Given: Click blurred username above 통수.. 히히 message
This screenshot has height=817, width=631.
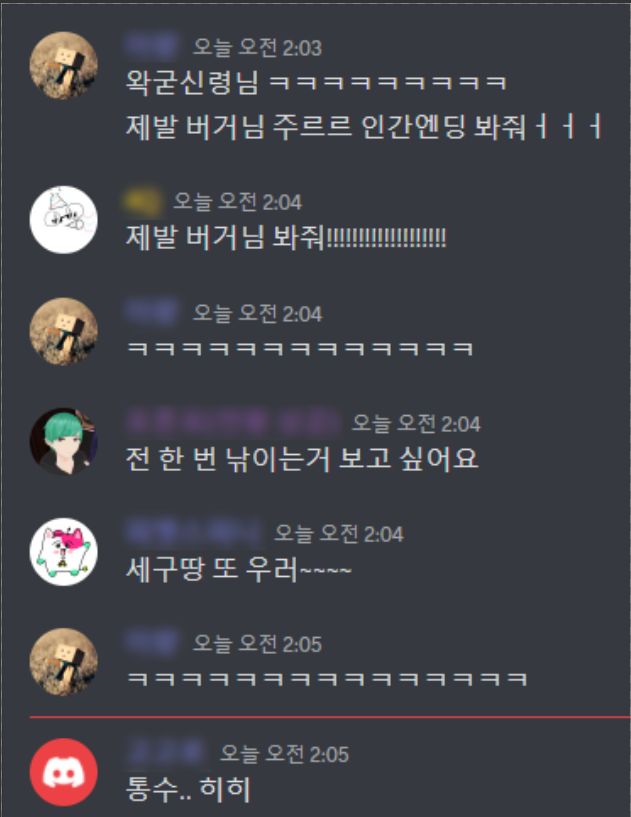Looking at the screenshot, I should click(x=166, y=753).
